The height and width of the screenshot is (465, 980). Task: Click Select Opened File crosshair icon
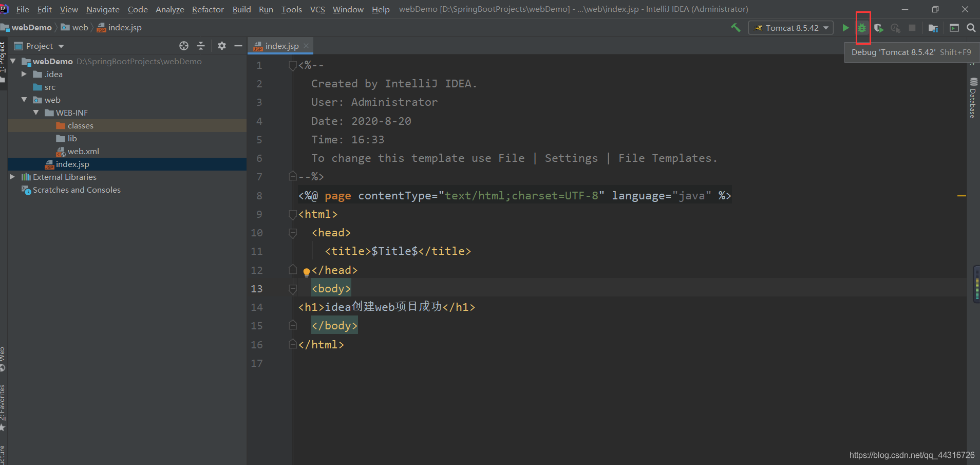tap(184, 46)
